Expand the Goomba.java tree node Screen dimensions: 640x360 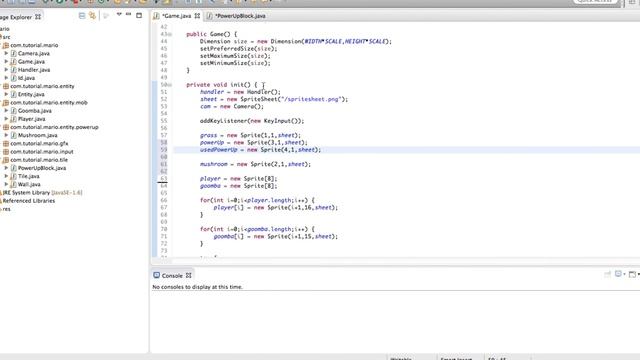tap(6, 111)
